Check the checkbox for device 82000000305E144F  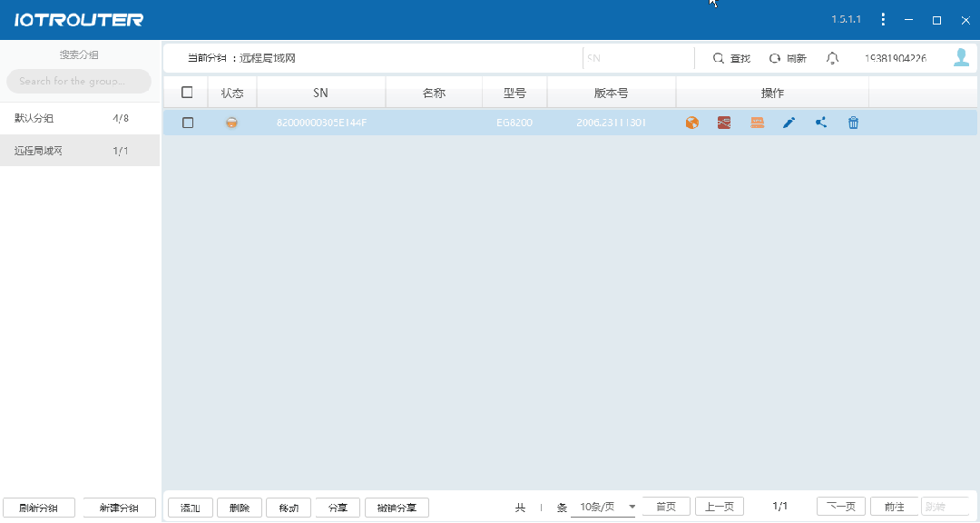188,122
